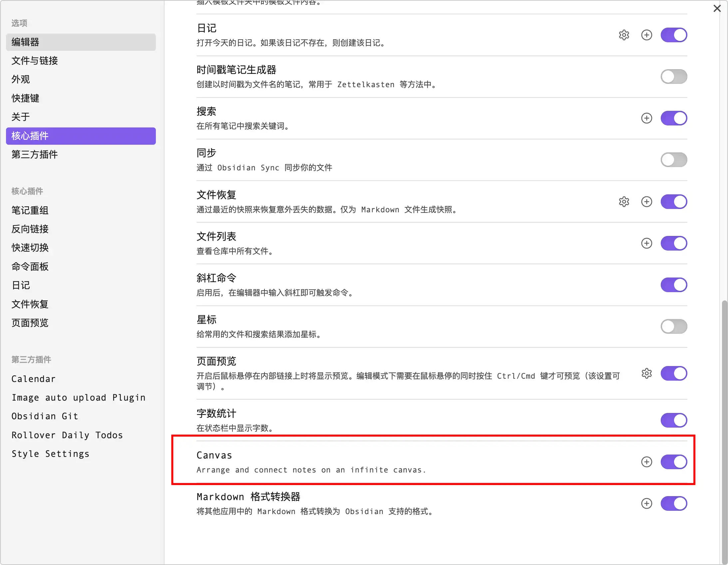Image resolution: width=728 pixels, height=565 pixels.
Task: Open gear settings for 页面预览
Action: click(x=646, y=373)
